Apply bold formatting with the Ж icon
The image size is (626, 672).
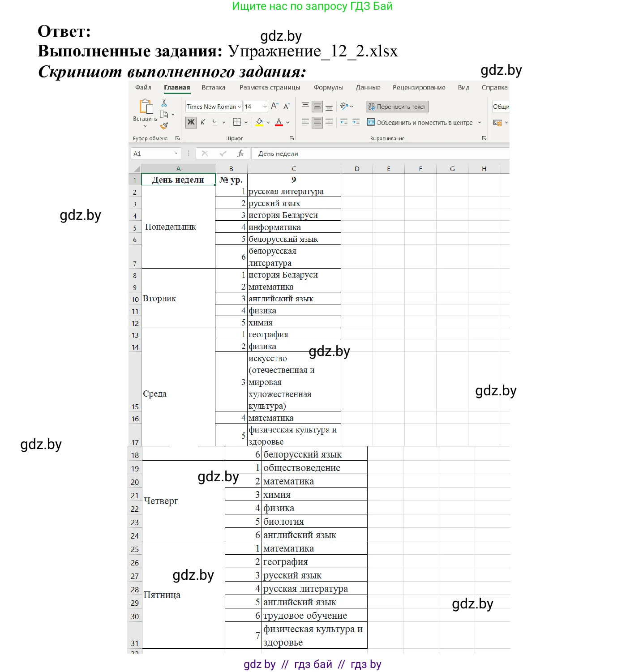191,122
